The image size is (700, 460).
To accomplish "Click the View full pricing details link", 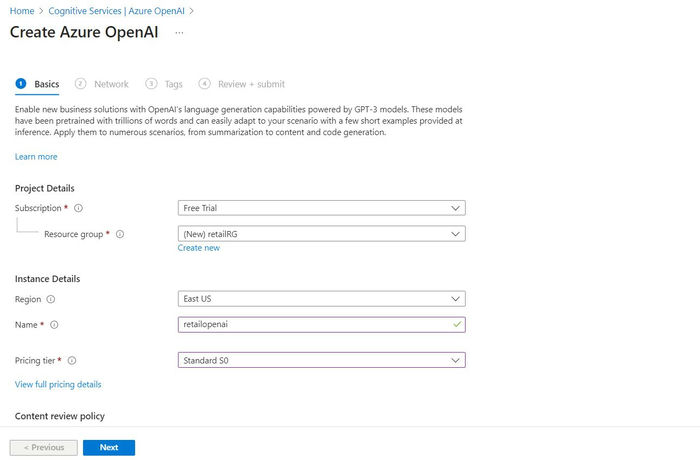I will 58,384.
